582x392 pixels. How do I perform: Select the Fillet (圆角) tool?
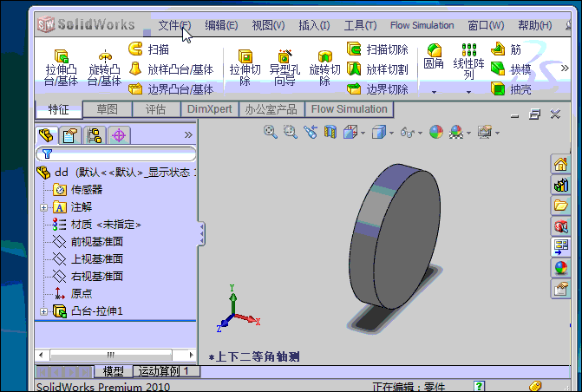click(x=434, y=56)
